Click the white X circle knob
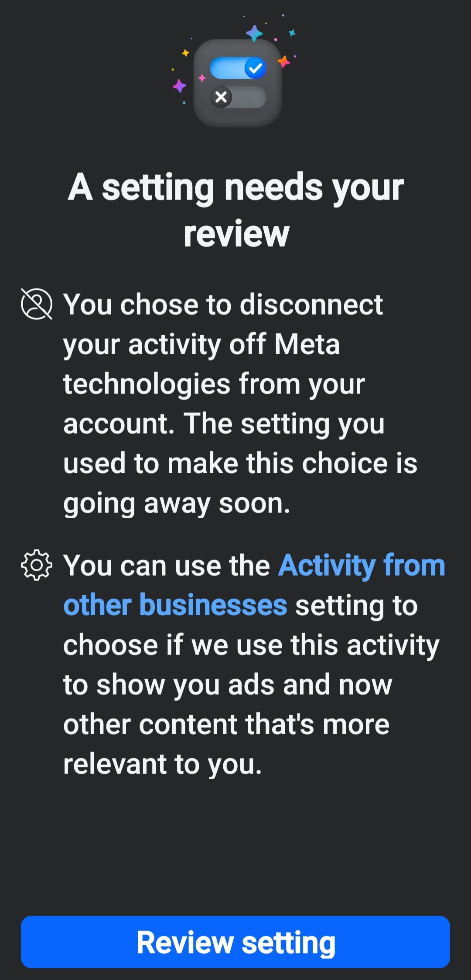The width and height of the screenshot is (471, 980). (221, 97)
